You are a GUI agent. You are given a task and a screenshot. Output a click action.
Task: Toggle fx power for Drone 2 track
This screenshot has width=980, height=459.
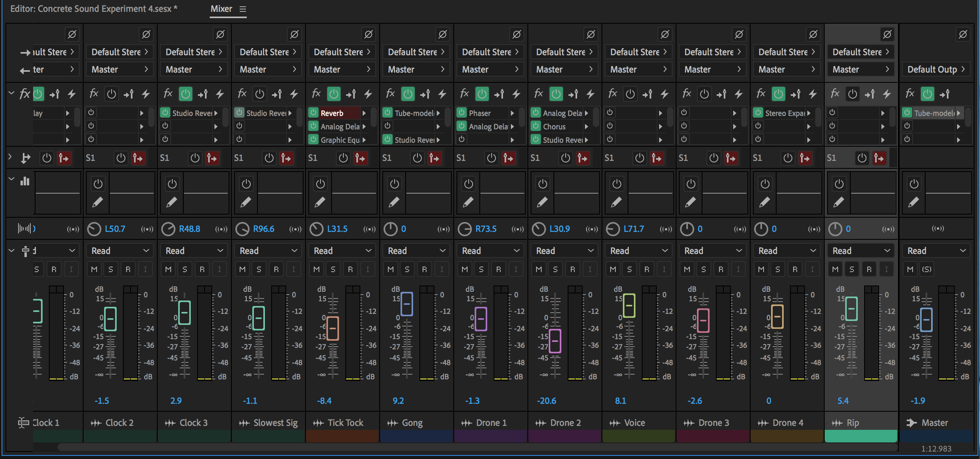pos(556,94)
